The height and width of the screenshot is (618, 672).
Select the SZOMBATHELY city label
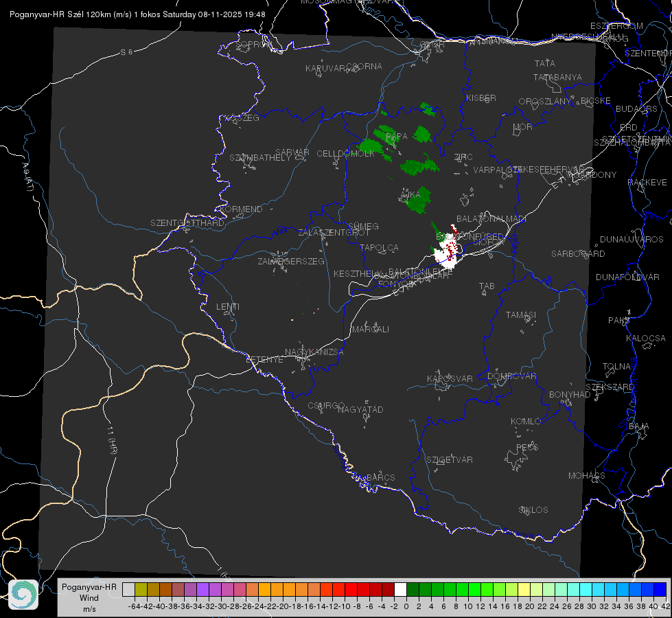260,158
